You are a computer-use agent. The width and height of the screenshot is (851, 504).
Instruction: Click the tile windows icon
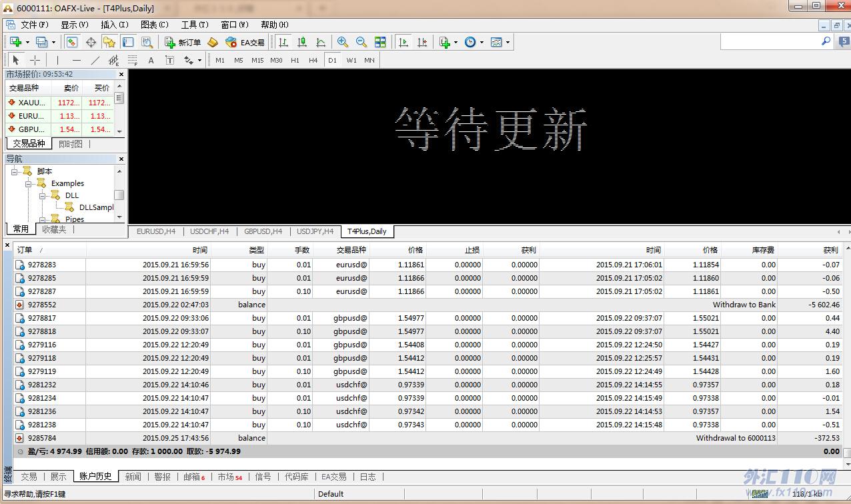tap(380, 42)
